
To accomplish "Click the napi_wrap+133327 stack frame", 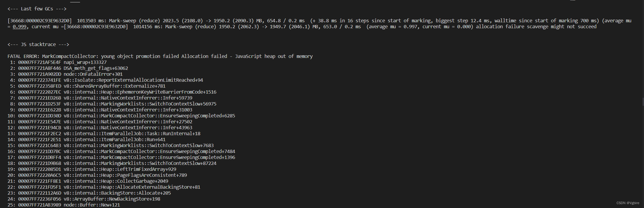I will [x=85, y=62].
